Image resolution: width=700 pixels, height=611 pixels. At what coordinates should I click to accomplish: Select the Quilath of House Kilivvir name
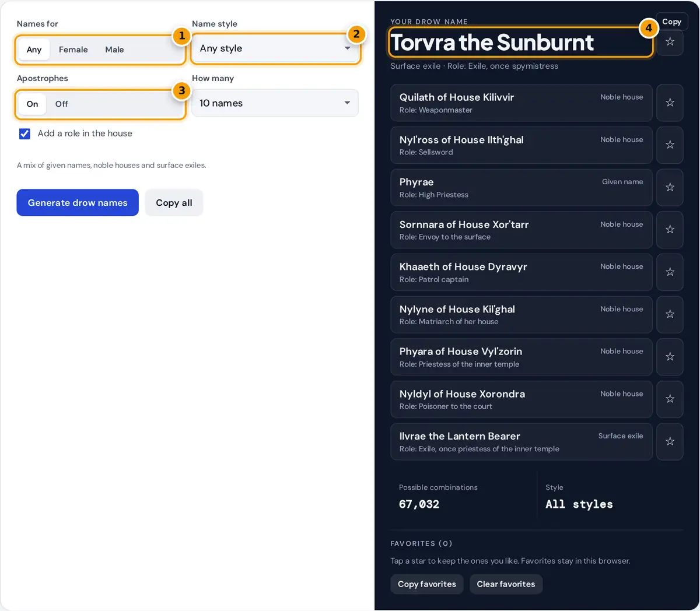[x=457, y=97]
